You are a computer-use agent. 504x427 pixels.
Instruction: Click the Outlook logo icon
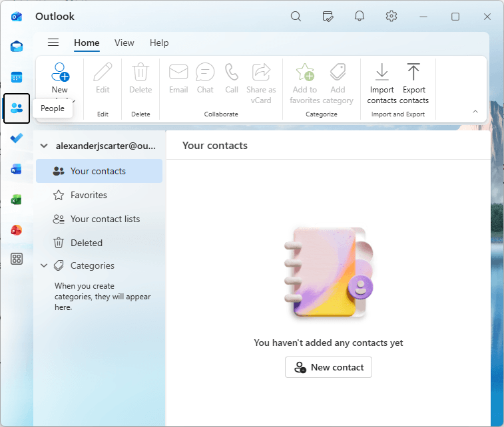(x=17, y=17)
